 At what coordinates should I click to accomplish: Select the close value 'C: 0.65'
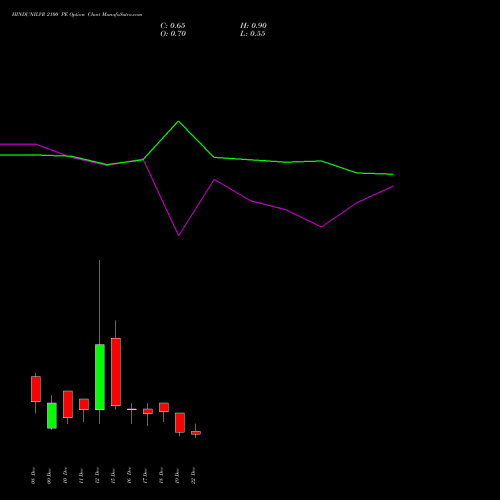tap(173, 26)
